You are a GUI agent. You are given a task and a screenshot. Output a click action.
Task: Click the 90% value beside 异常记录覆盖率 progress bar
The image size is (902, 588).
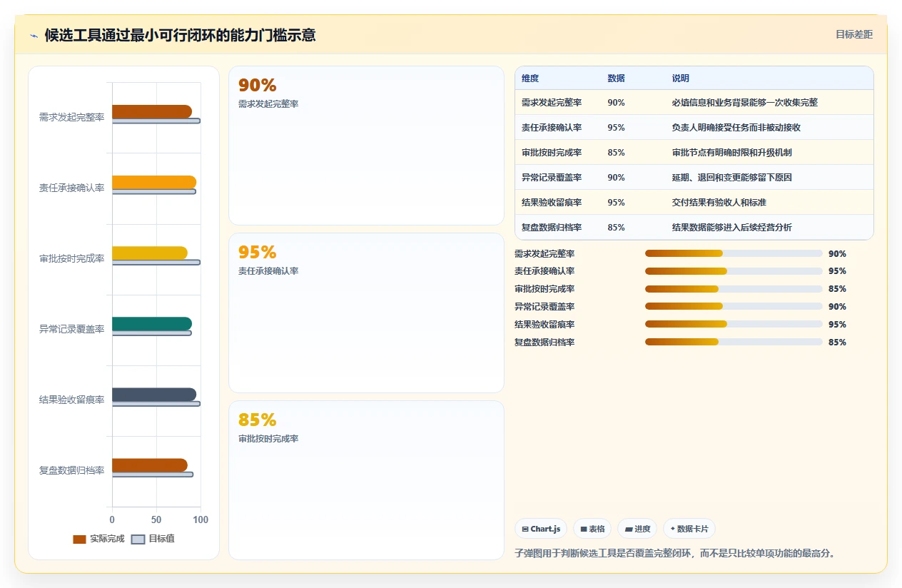(x=837, y=307)
